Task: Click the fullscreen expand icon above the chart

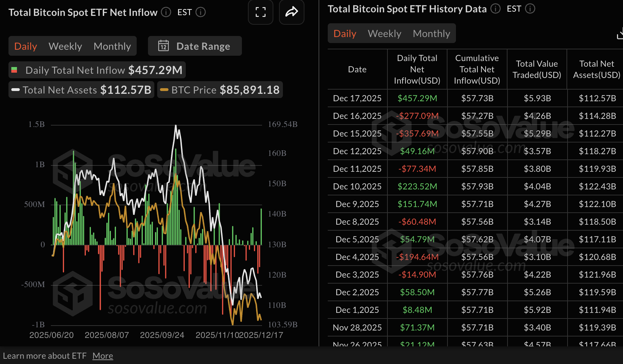Action: pyautogui.click(x=260, y=12)
